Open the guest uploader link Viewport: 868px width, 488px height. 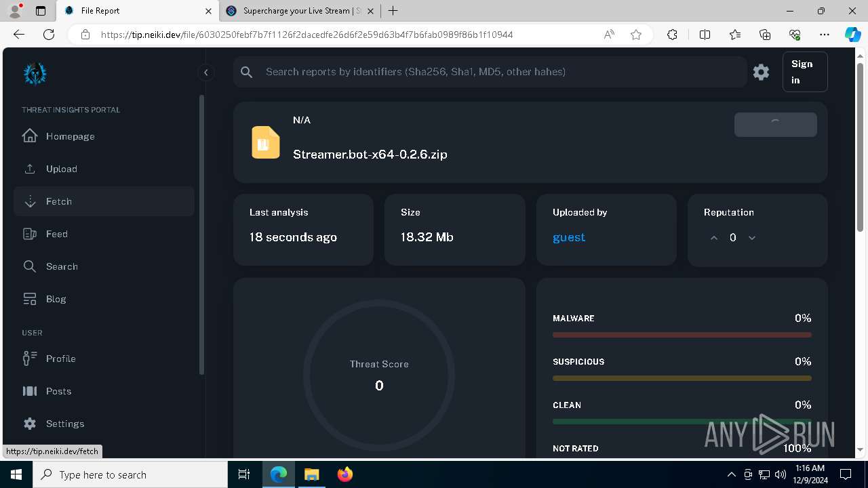tap(569, 237)
